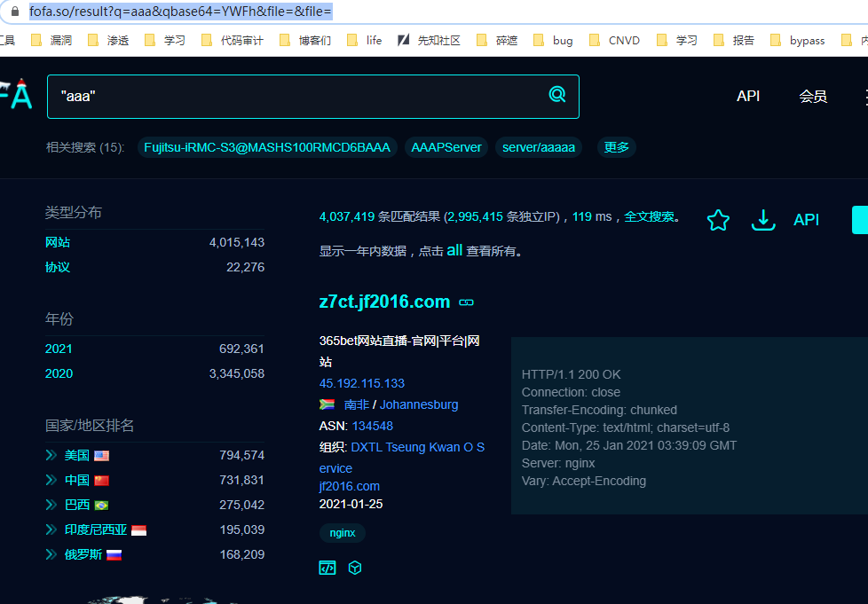This screenshot has width=868, height=604.
Task: Open the bypass bookmark folder
Action: pyautogui.click(x=798, y=41)
